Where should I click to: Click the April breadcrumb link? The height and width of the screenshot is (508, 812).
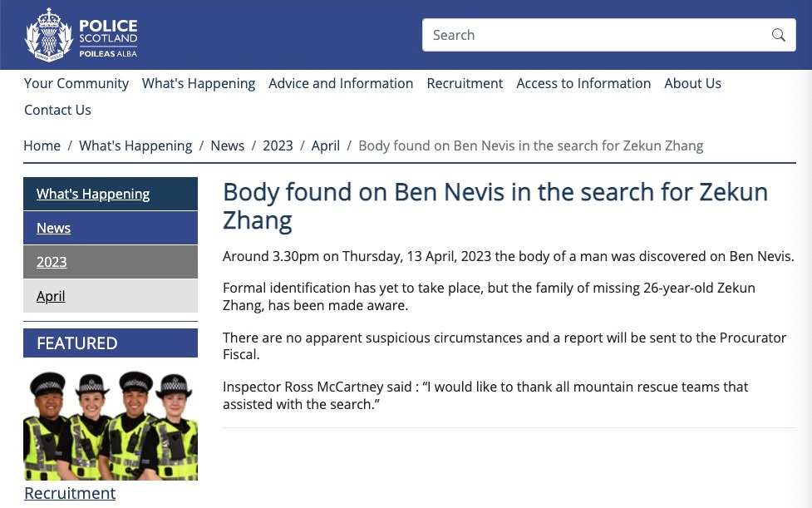pos(325,146)
